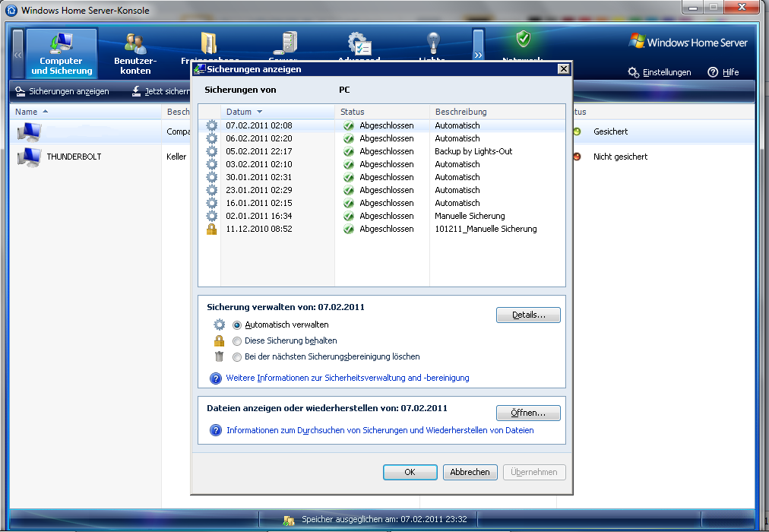Click the Abbrechen button
This screenshot has width=769, height=532.
pos(470,472)
